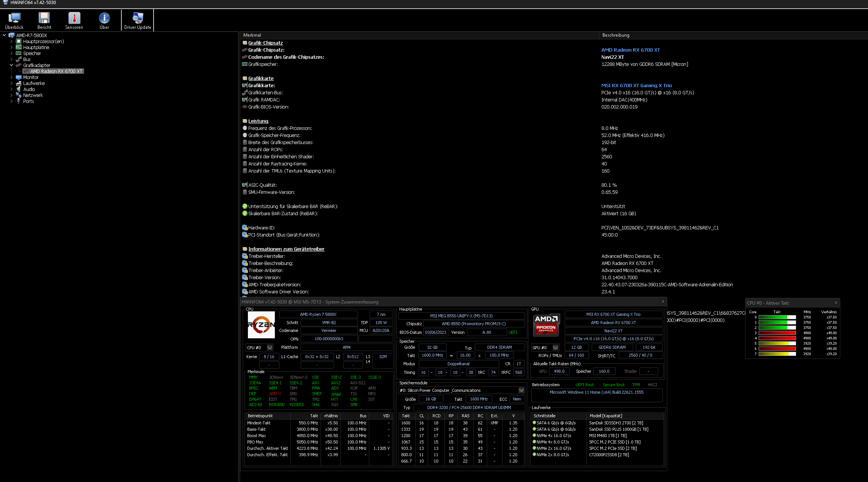Click the Beschreibung column header
This screenshot has width=868, height=482.
tap(733, 35)
